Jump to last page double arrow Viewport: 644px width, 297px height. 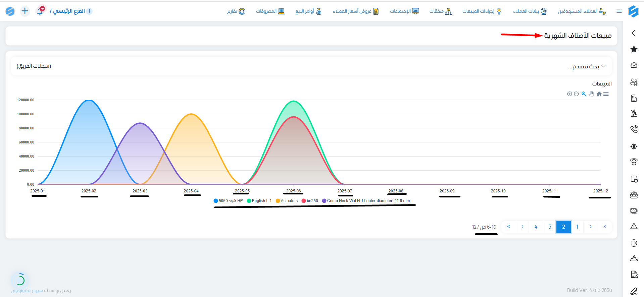tap(509, 227)
